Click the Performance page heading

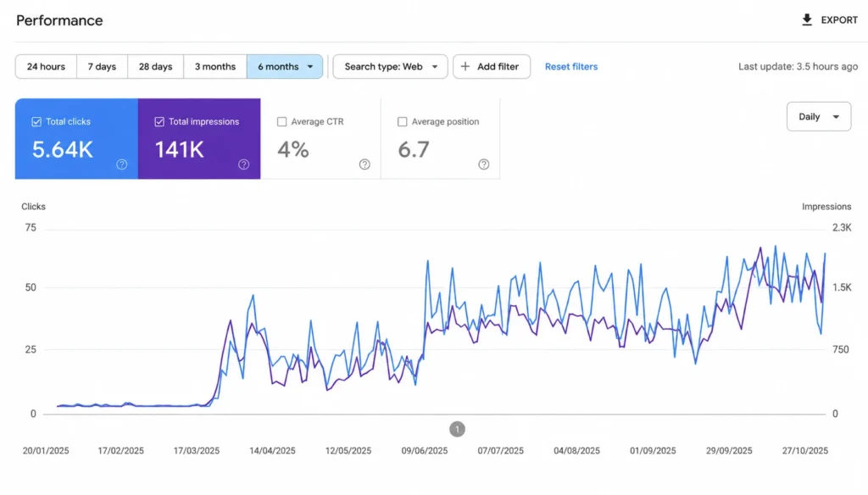pos(59,20)
